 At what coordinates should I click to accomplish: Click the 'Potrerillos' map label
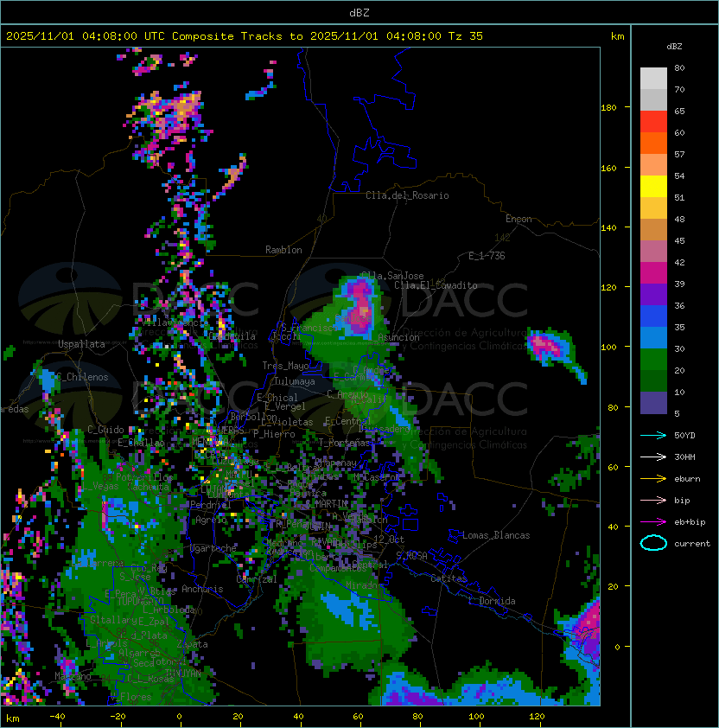pos(144,477)
